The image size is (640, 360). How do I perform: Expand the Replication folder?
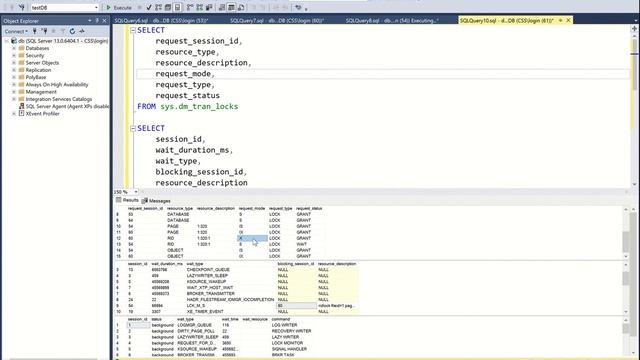click(x=14, y=70)
